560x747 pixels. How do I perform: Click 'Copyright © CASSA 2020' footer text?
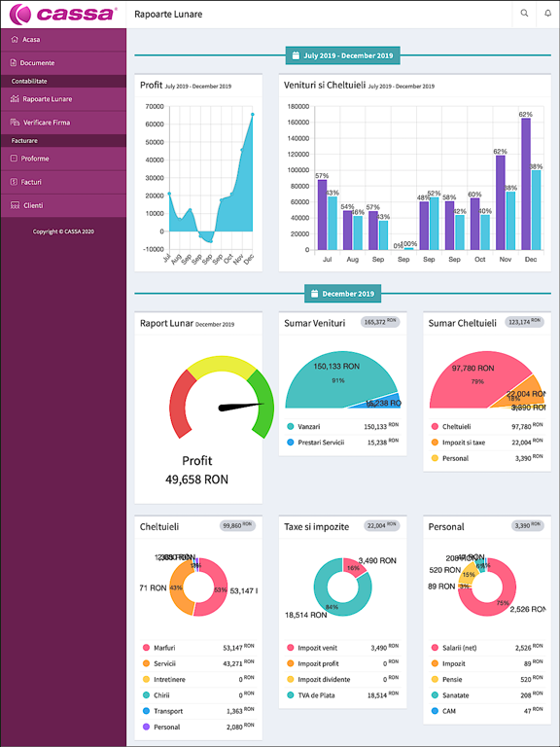coord(63,231)
